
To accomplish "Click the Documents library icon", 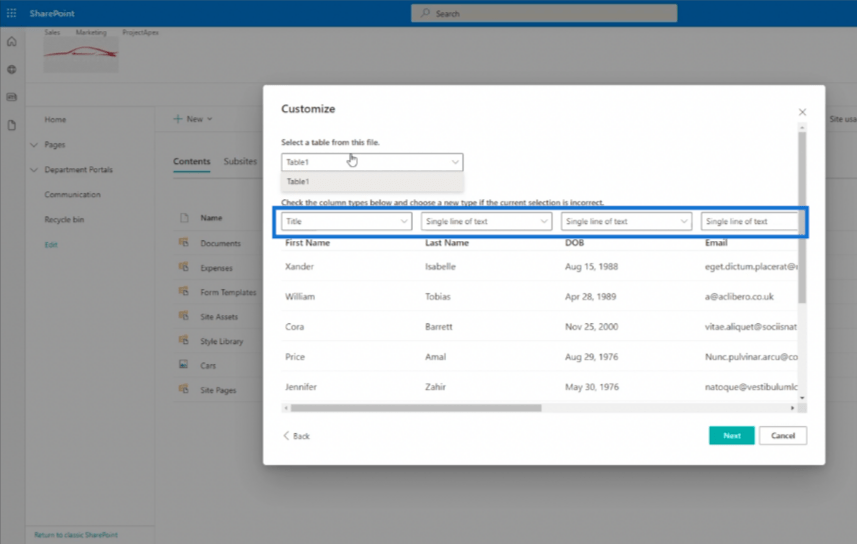I will [x=184, y=242].
